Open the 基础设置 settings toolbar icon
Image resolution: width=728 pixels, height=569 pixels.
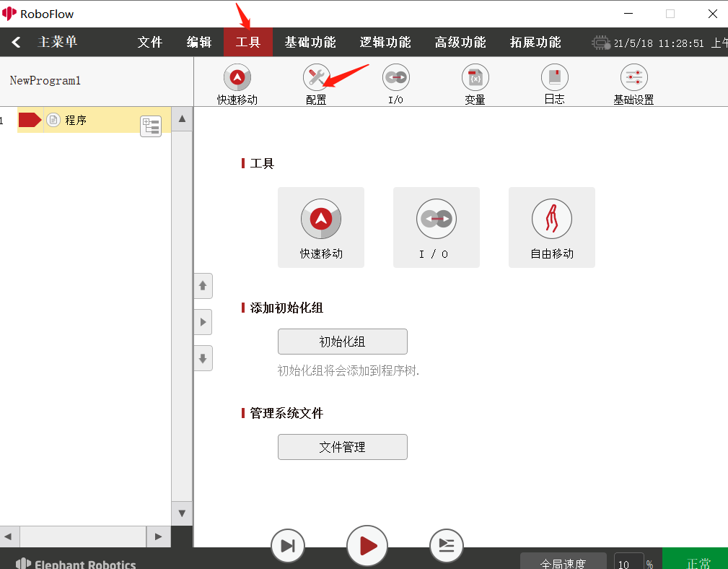pyautogui.click(x=634, y=77)
